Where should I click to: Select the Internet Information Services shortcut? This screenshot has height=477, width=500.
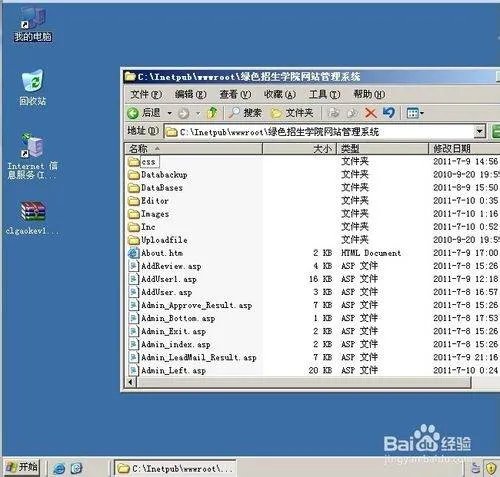coord(32,156)
